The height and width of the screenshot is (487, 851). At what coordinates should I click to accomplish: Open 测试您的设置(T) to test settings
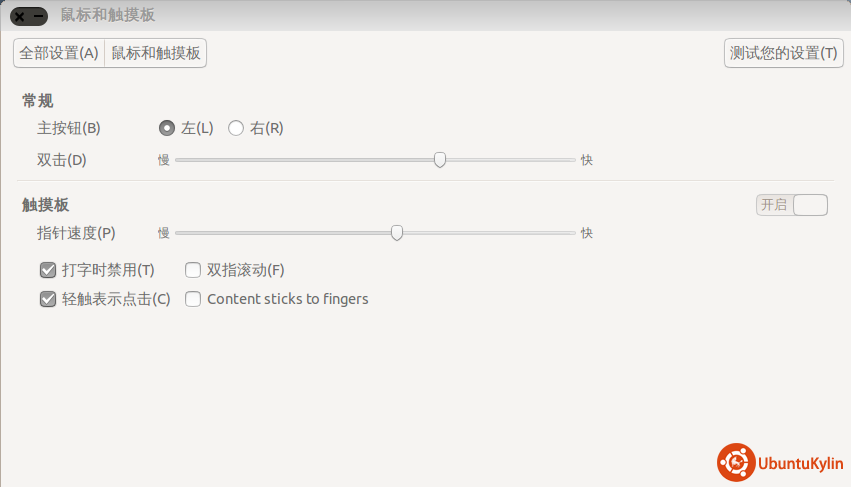783,53
